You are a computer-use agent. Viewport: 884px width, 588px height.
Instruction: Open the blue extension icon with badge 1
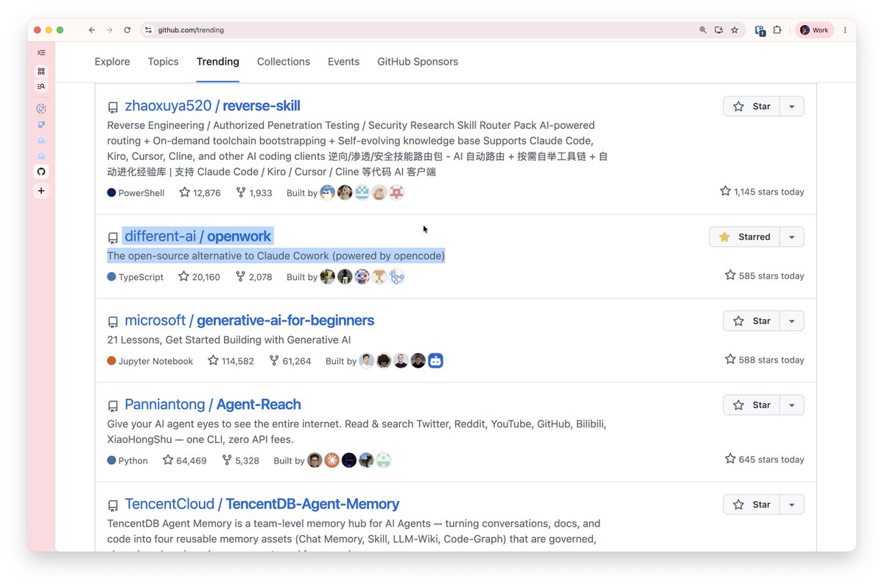pos(760,30)
